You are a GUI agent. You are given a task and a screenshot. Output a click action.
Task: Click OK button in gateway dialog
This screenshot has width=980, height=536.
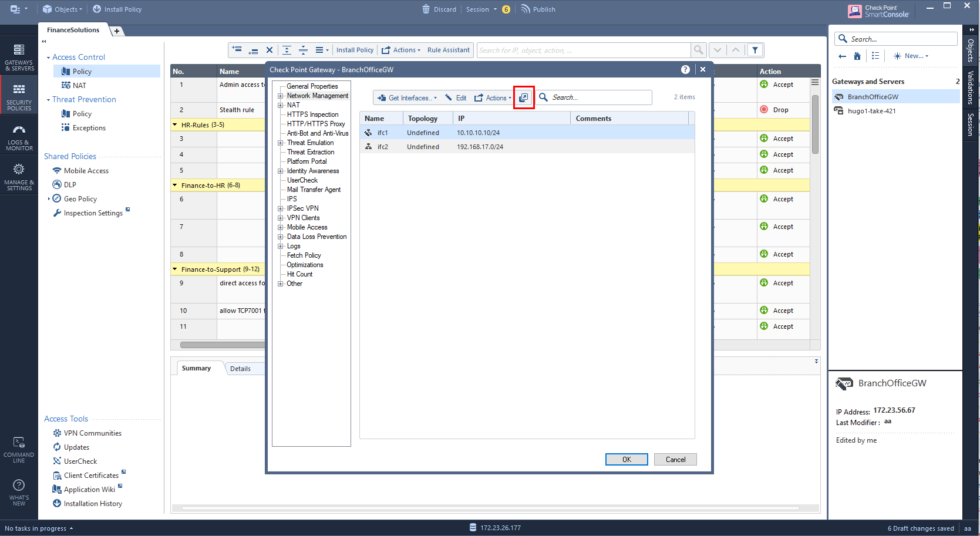(627, 460)
